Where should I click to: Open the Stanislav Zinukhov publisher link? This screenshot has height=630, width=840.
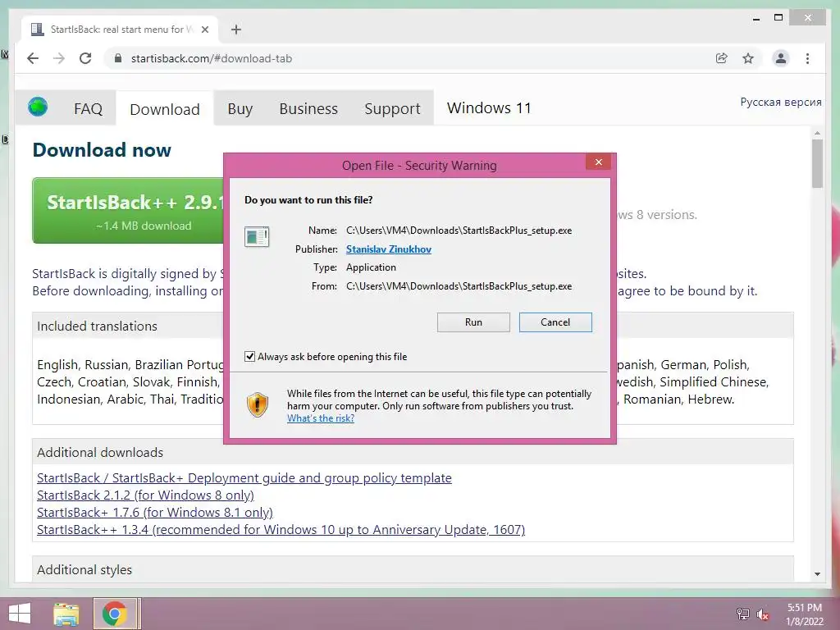point(388,249)
